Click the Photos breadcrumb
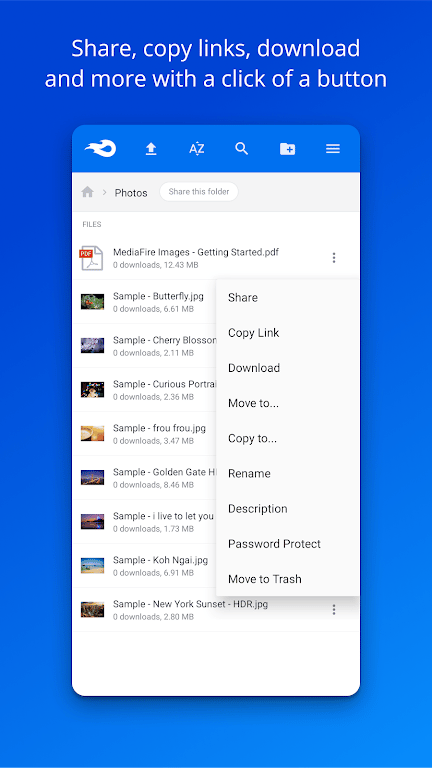 [131, 192]
